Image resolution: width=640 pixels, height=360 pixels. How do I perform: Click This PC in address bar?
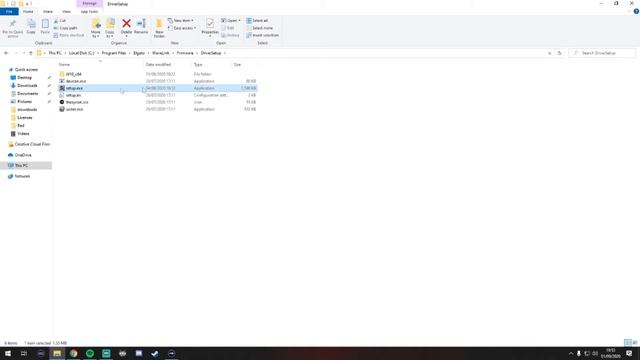55,53
